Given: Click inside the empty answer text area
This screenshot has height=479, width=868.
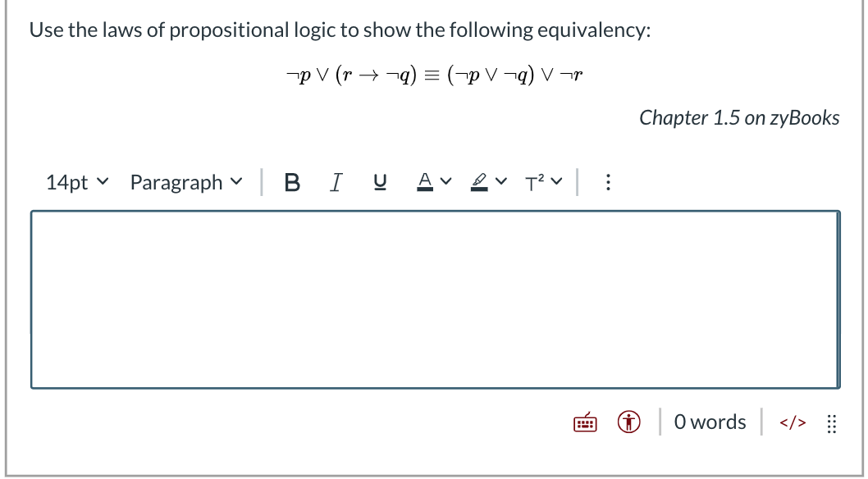Looking at the screenshot, I should (x=433, y=298).
